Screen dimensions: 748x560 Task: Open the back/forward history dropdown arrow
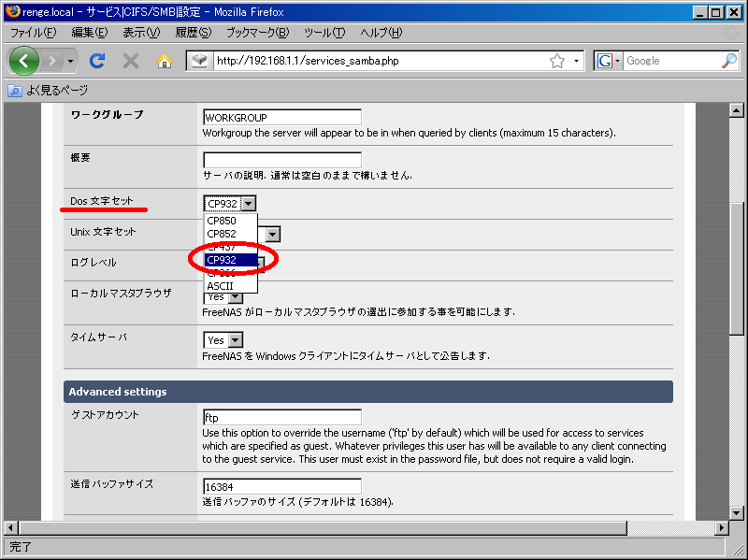click(x=71, y=61)
